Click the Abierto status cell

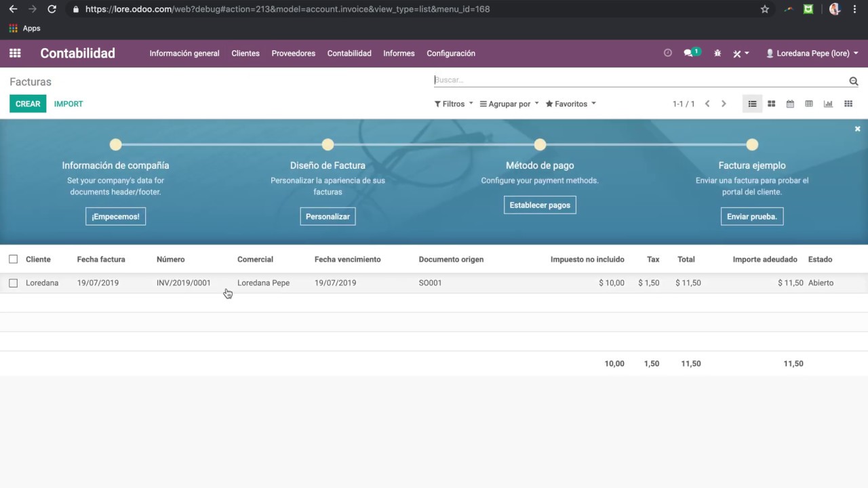pyautogui.click(x=821, y=283)
